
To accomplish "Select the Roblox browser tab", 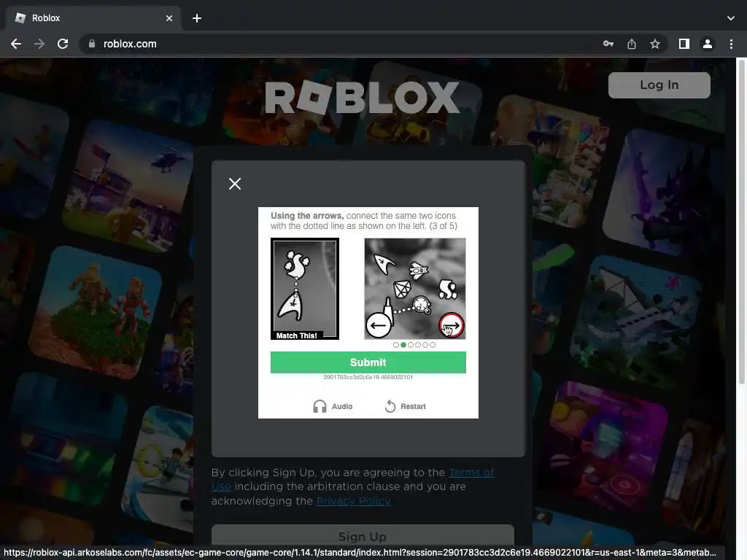I will (x=93, y=18).
